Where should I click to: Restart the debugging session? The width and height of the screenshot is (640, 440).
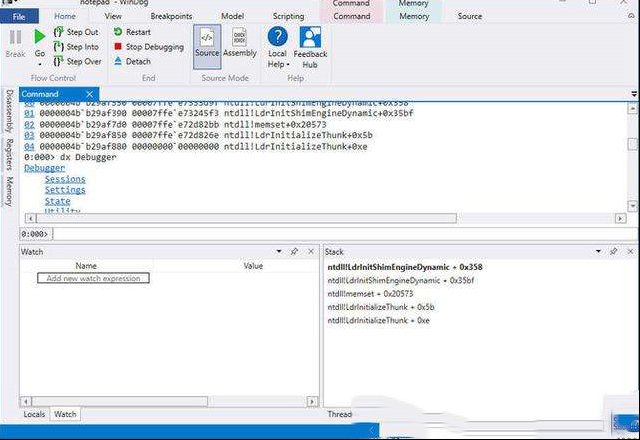coord(132,32)
